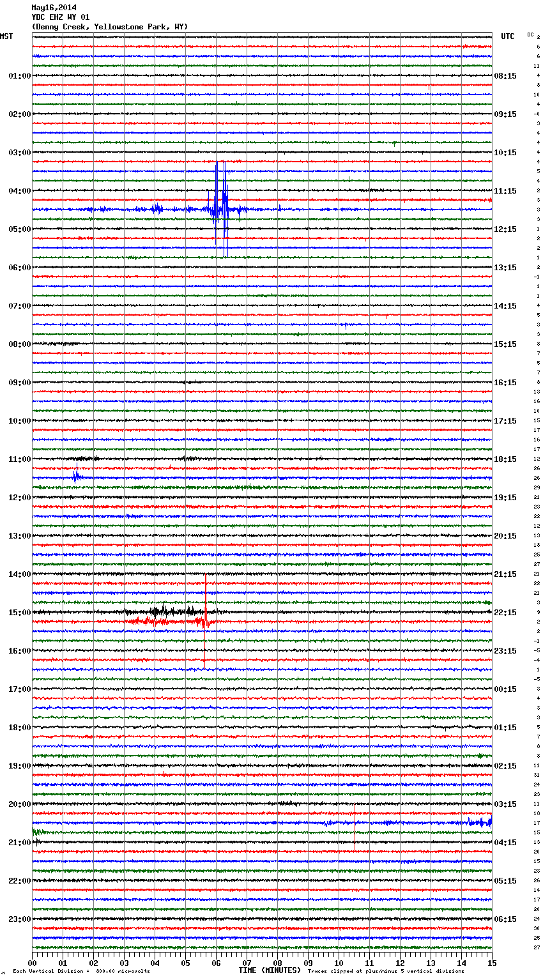Click the 15 minute tick on bottom axis
The image size is (543, 980).
coord(492,962)
